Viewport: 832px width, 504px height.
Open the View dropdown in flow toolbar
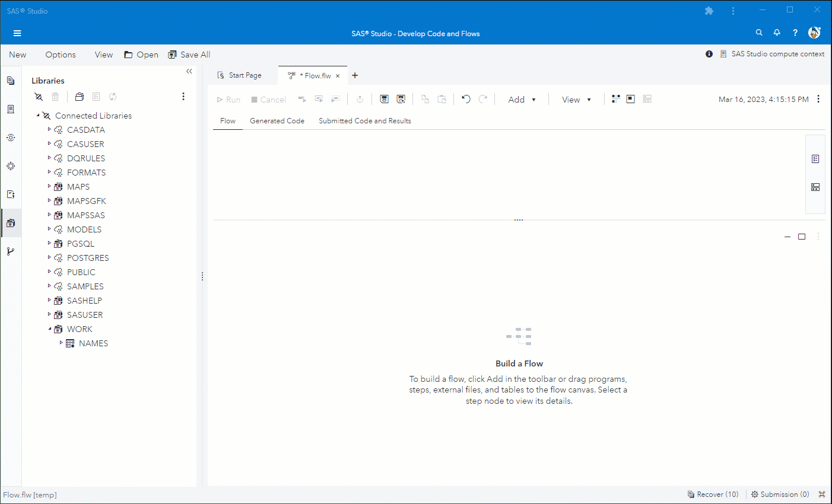coord(577,100)
